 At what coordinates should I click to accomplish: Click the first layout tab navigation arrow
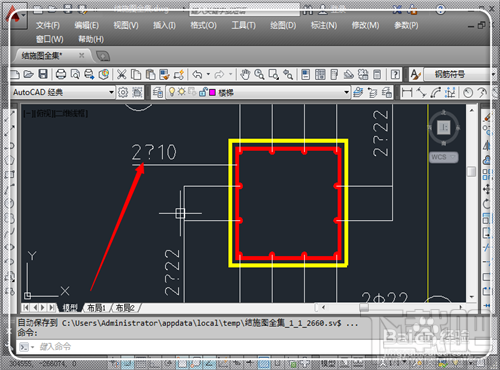pyautogui.click(x=26, y=308)
